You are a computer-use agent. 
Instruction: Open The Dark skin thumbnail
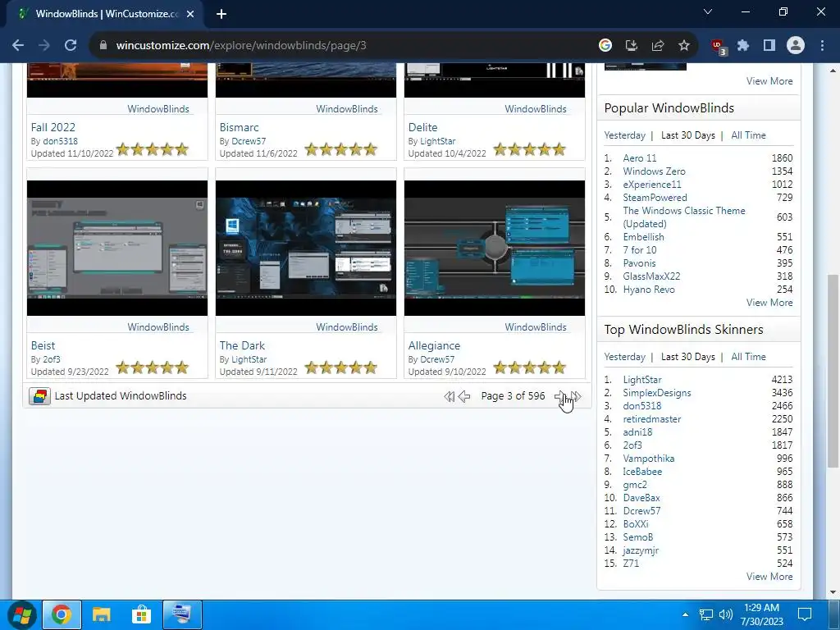(x=306, y=248)
